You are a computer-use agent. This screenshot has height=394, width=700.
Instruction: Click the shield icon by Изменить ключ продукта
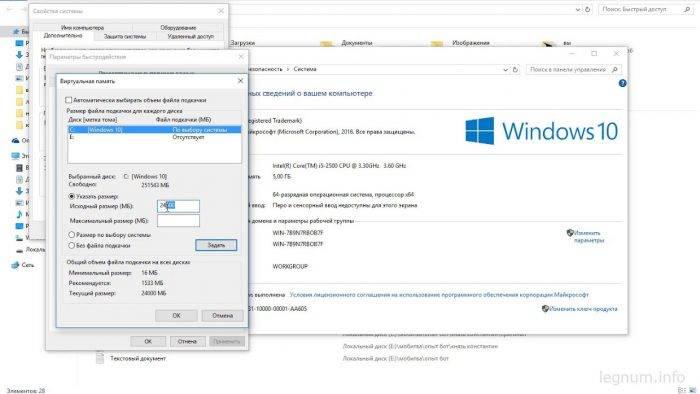pos(545,309)
